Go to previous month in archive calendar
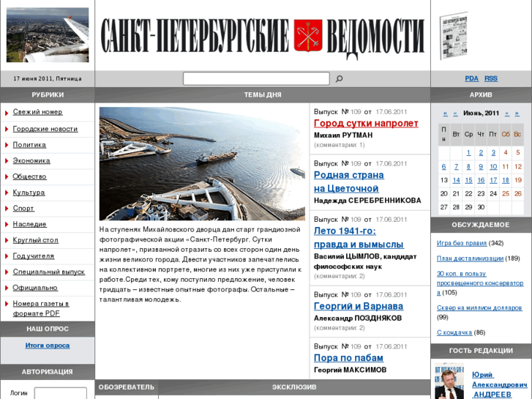This screenshot has width=532, height=399. point(455,113)
